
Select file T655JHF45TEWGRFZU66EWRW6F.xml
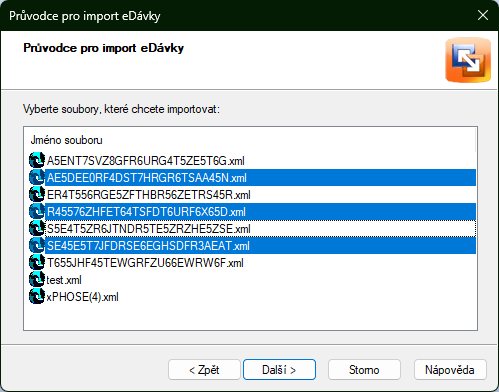coord(145,263)
